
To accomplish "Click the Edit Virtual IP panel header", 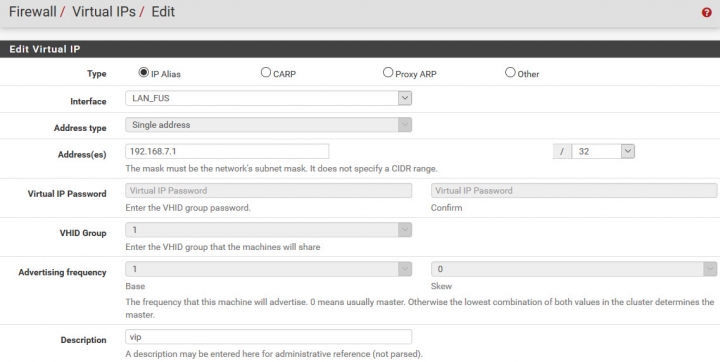I will coord(360,49).
